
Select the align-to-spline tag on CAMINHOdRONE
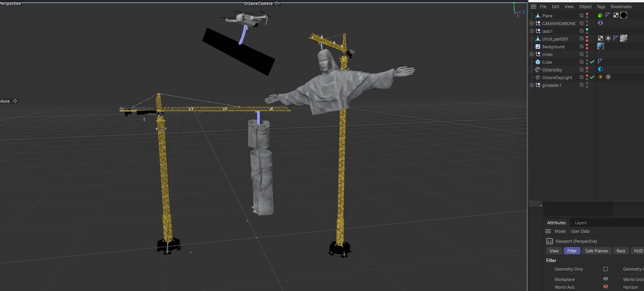click(600, 23)
